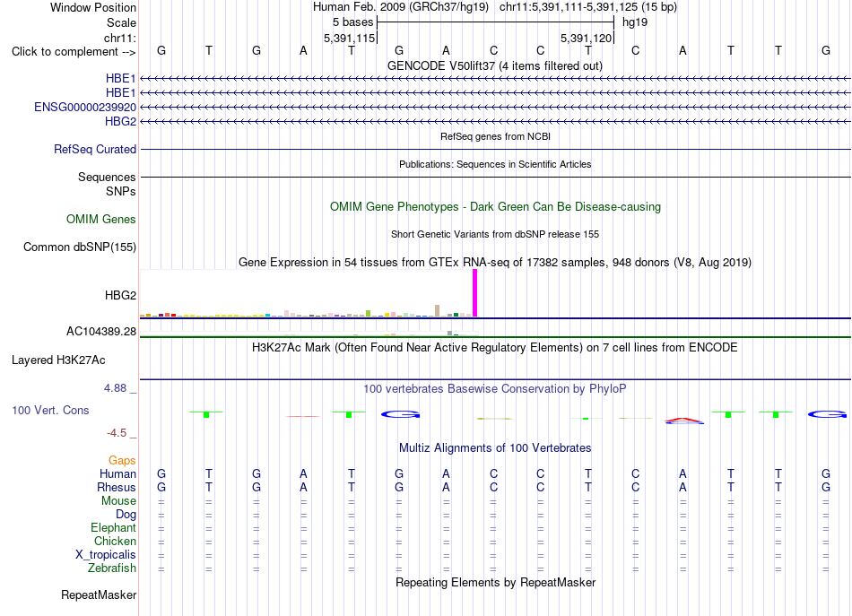Click the red A logo in PhyloP track
Viewport: 852px width, 616px height.
[x=683, y=421]
